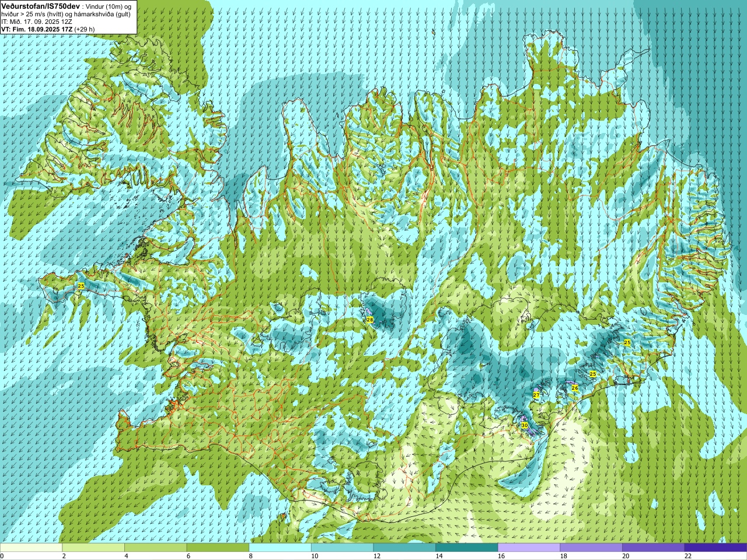Select the light cyan 8–10 legend swatch
The image size is (747, 560).
pos(280,548)
